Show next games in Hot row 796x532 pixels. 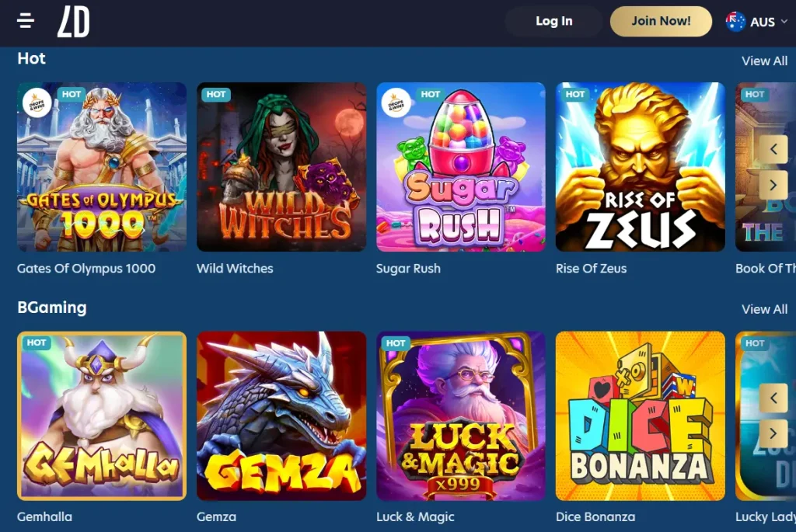(x=773, y=185)
